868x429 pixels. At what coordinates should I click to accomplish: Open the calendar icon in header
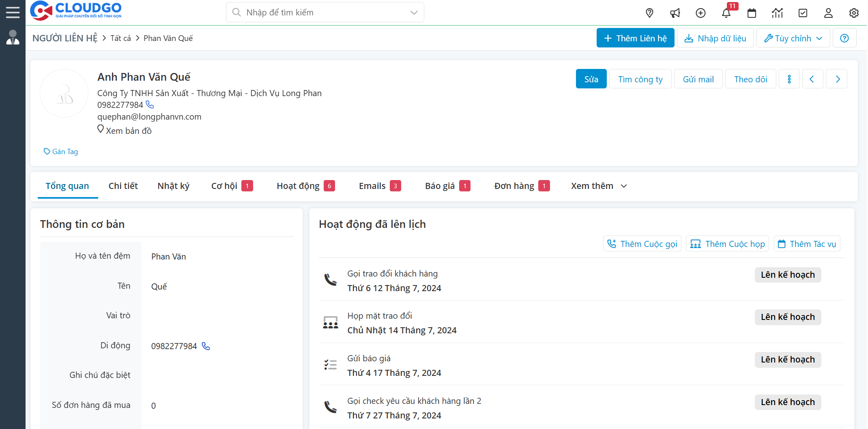[x=752, y=13]
